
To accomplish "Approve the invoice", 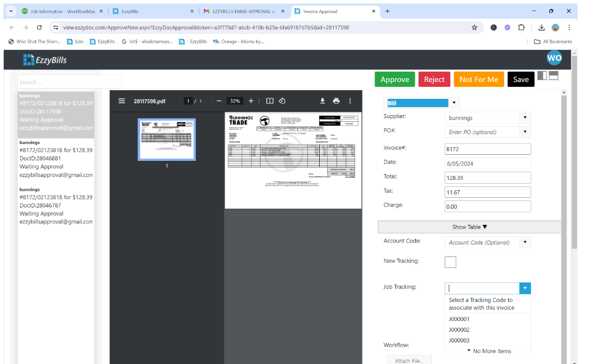I will 395,79.
